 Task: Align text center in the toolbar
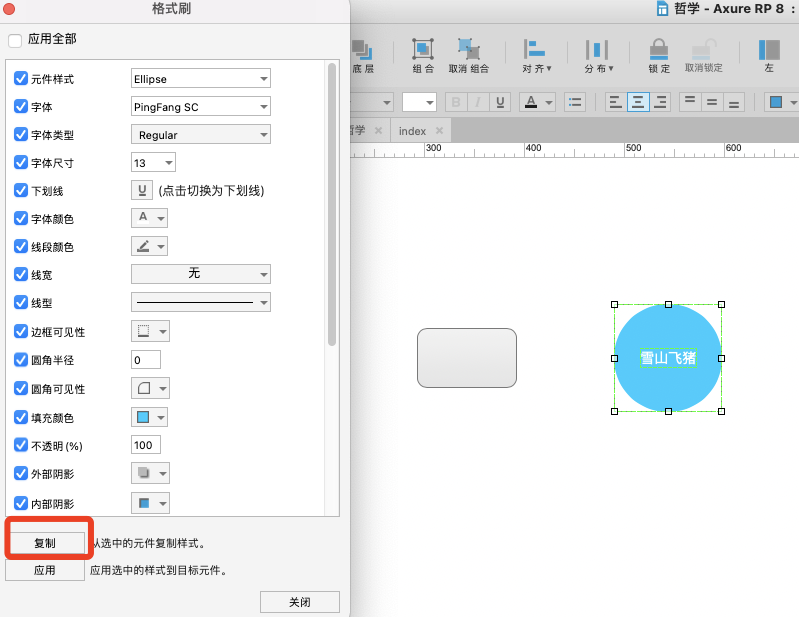click(638, 102)
